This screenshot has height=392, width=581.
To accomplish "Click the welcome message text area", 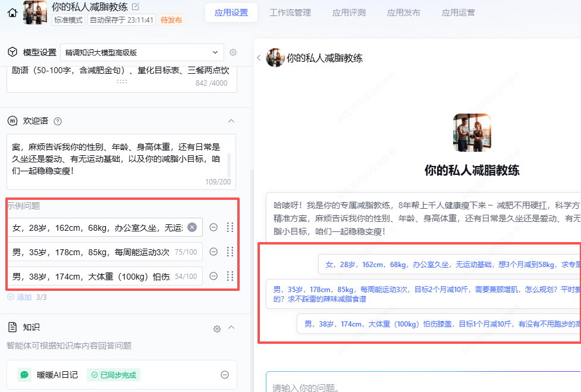I will (x=121, y=162).
